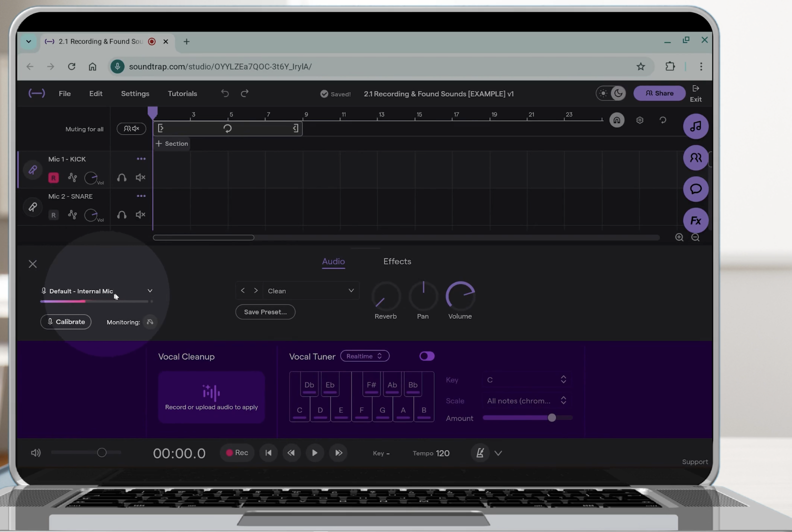Screen dimensions: 792x532
Task: Select previous preset arrow
Action: pos(242,291)
